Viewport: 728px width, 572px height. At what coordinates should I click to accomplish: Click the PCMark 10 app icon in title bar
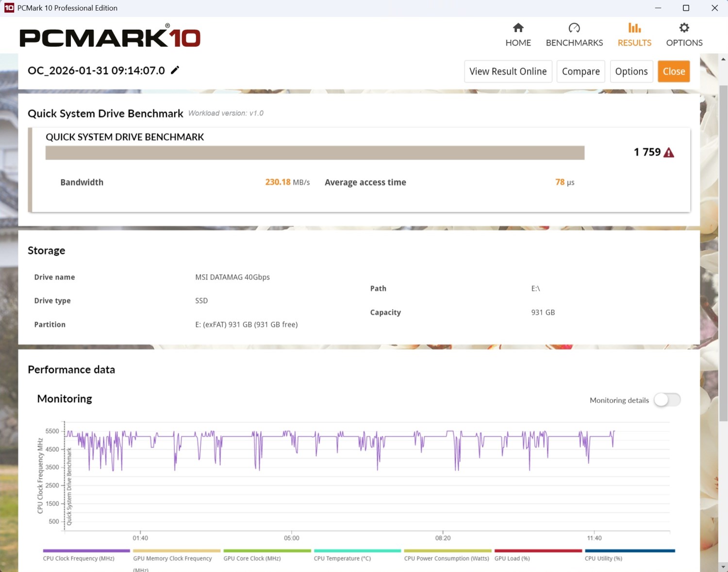tap(9, 8)
